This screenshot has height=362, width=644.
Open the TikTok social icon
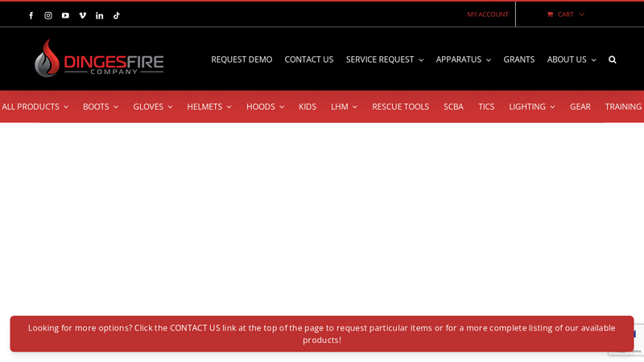point(117,15)
